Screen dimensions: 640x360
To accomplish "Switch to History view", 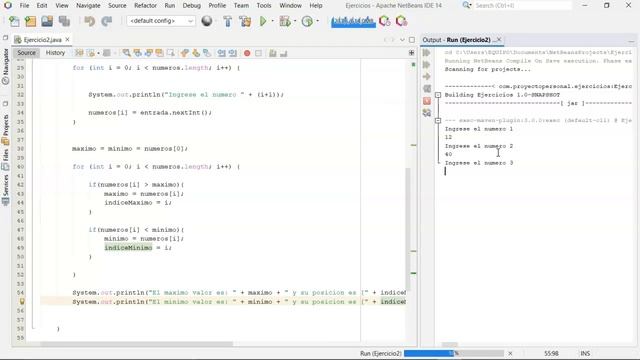I will (x=55, y=53).
